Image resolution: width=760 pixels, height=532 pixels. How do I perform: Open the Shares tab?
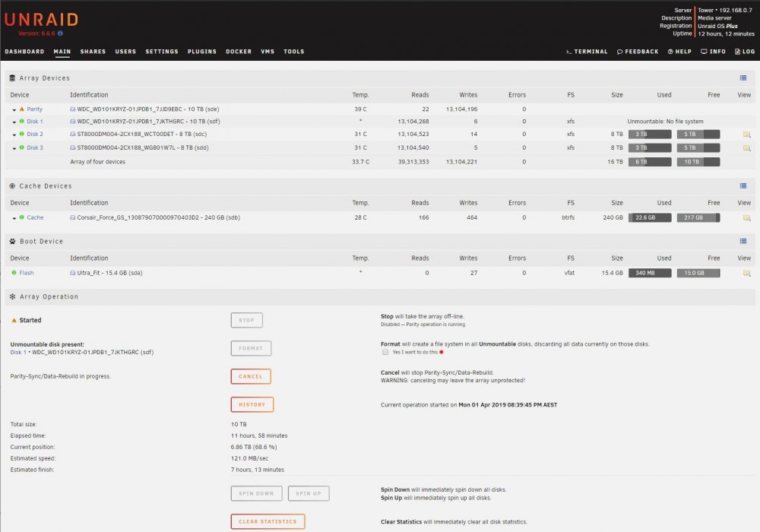point(93,52)
